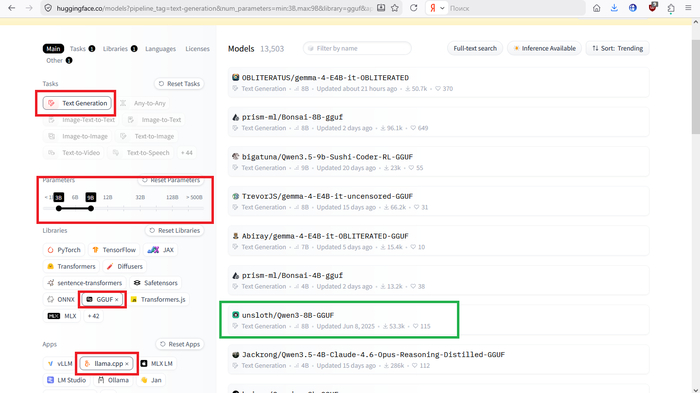
Task: Select the Safetensors library filter
Action: [x=156, y=283]
